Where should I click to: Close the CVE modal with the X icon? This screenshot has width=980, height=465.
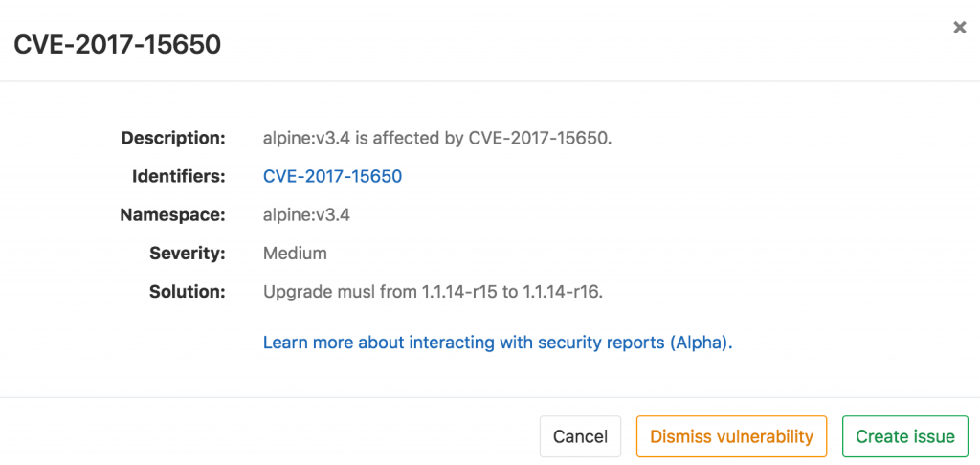959,28
